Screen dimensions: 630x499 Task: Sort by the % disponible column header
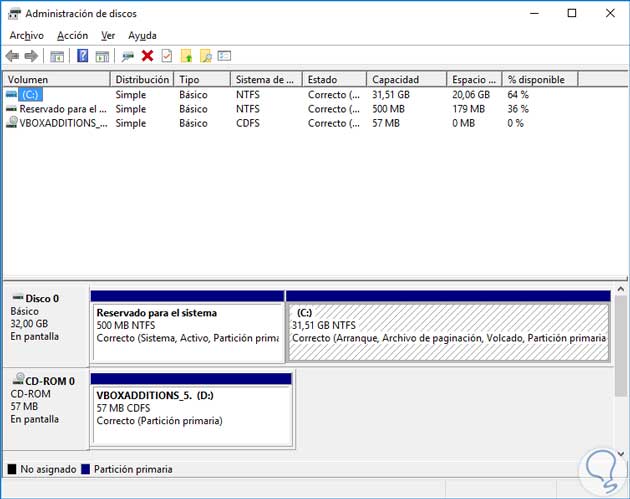540,80
